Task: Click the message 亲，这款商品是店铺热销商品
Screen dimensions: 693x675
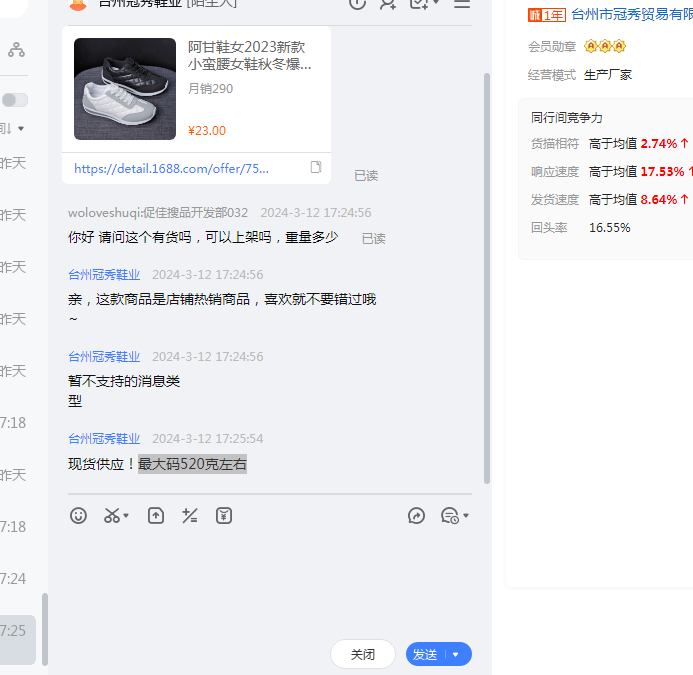Action: click(222, 308)
